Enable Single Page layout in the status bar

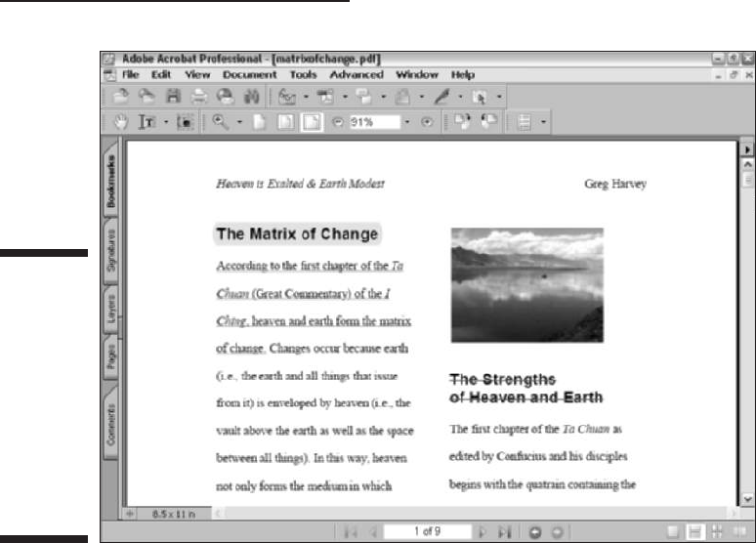(672, 531)
